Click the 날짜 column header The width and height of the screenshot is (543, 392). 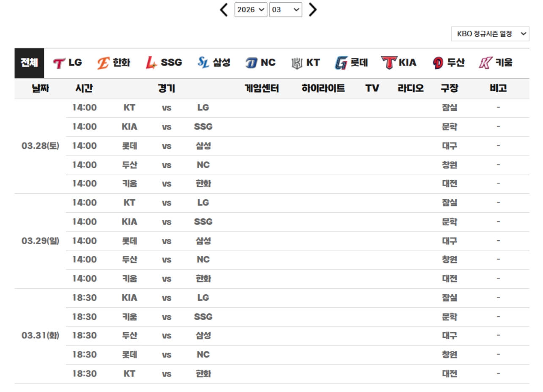(x=40, y=88)
